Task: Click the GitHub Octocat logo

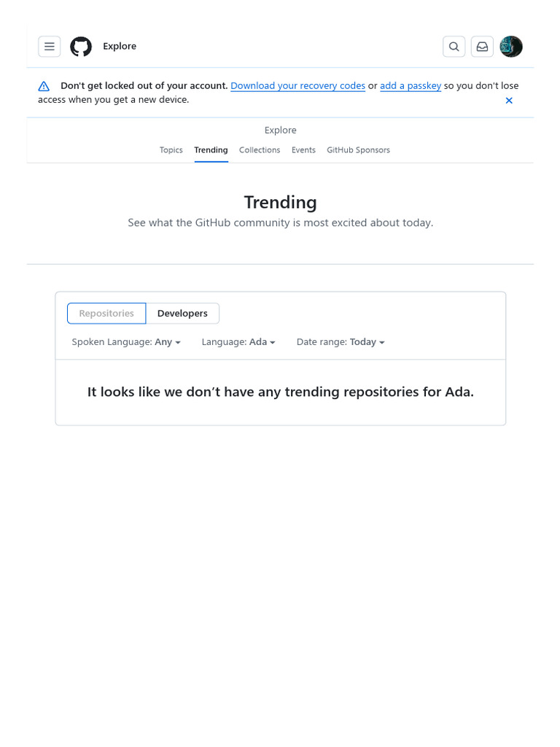Action: (x=81, y=47)
